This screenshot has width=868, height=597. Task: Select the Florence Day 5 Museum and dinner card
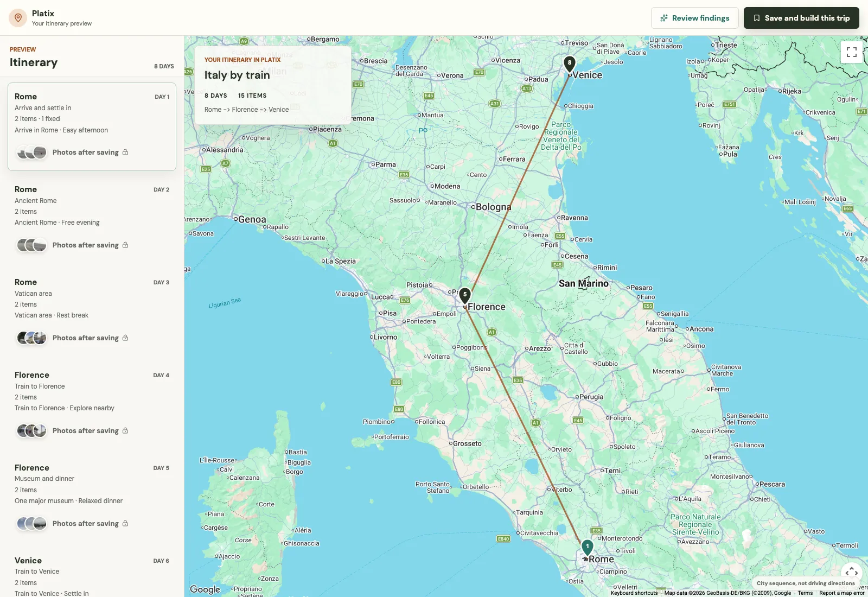tap(92, 498)
